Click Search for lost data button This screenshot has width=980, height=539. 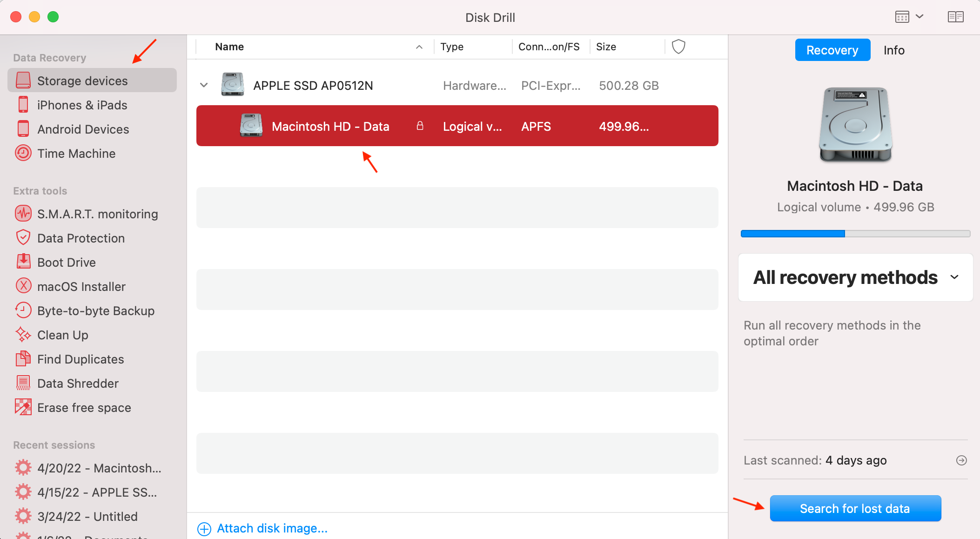[855, 508]
